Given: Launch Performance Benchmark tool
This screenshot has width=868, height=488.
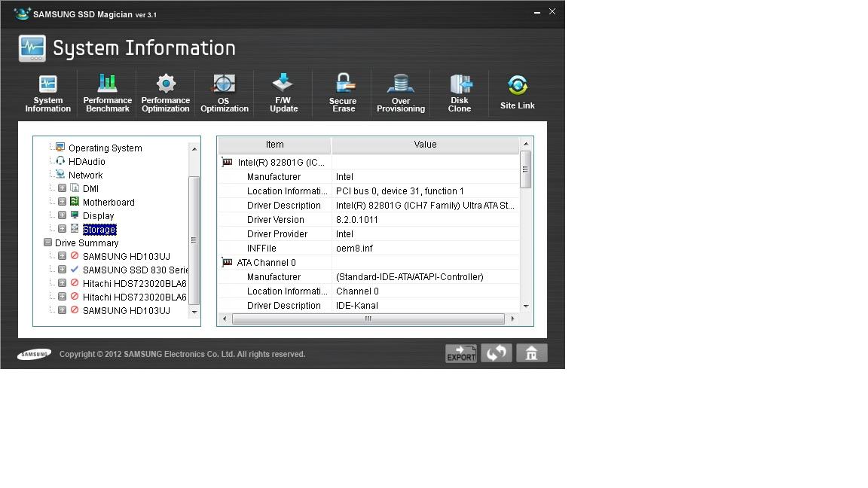Looking at the screenshot, I should click(108, 93).
